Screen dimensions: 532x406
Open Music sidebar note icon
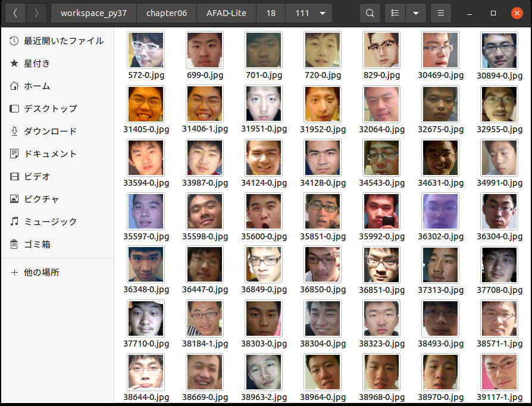pos(14,221)
